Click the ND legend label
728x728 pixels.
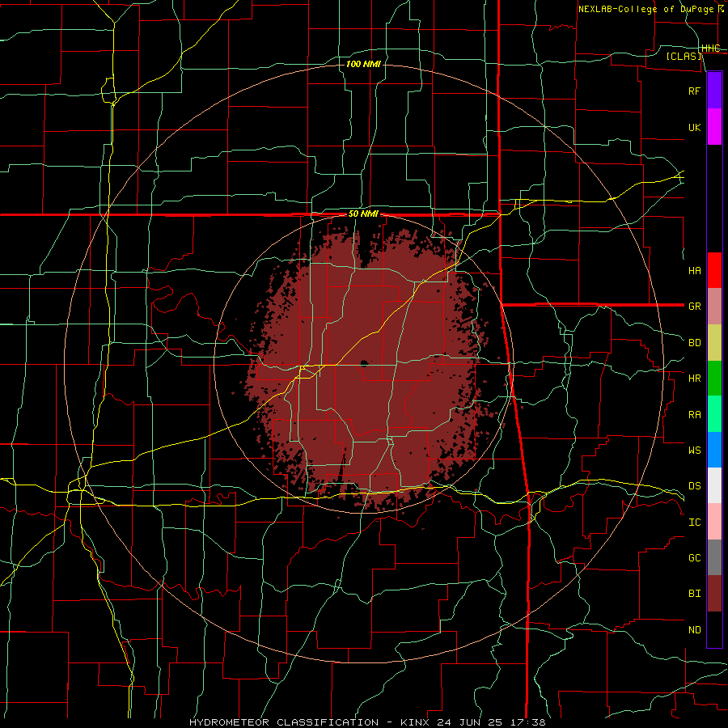pyautogui.click(x=694, y=630)
